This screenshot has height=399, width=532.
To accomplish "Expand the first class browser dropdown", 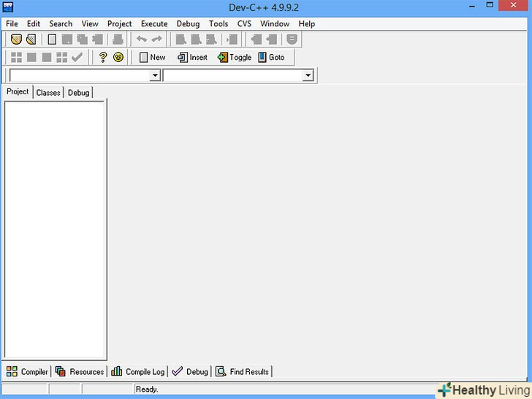I will pos(155,75).
